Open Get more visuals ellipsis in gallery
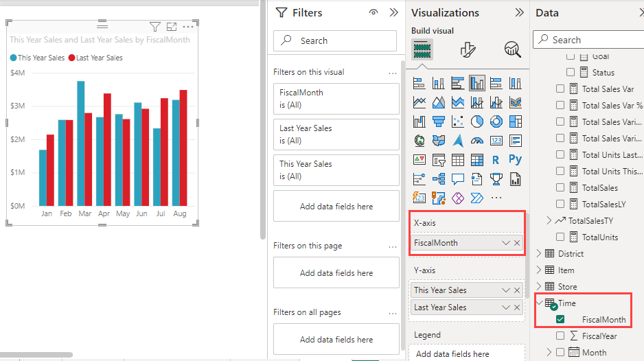Viewport: 644px width, 361px height. coord(496,198)
